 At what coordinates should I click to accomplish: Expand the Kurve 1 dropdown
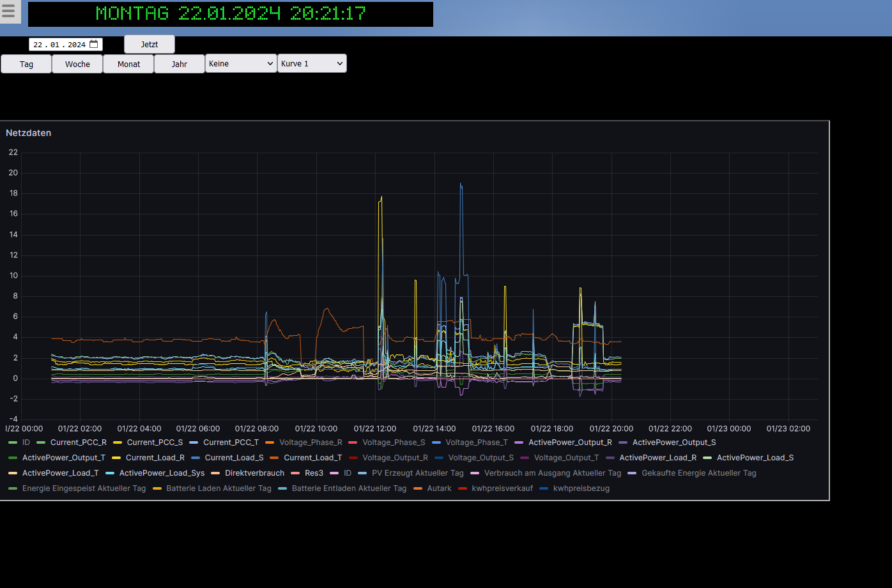pos(312,63)
